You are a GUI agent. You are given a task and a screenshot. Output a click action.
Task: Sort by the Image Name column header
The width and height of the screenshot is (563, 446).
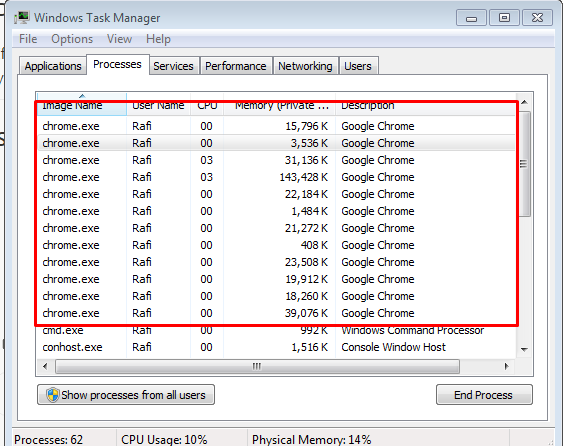(82, 105)
